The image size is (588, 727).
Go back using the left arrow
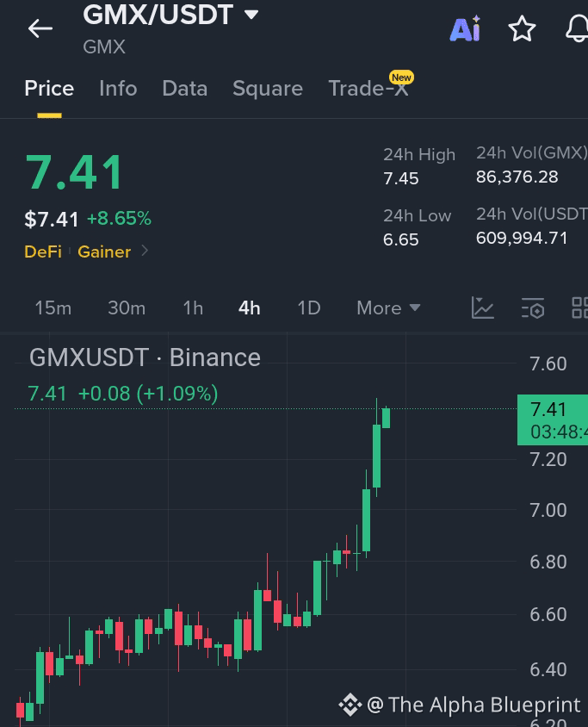[x=40, y=28]
